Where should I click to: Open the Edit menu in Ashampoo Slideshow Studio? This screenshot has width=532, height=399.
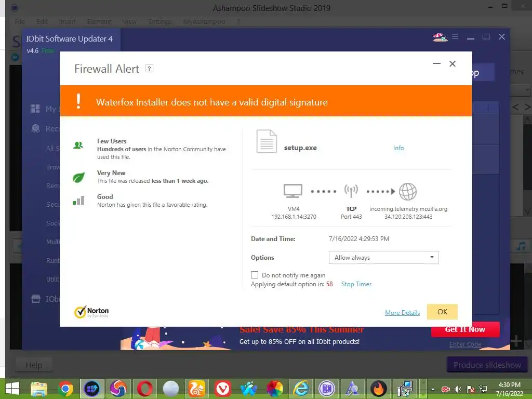coord(42,22)
